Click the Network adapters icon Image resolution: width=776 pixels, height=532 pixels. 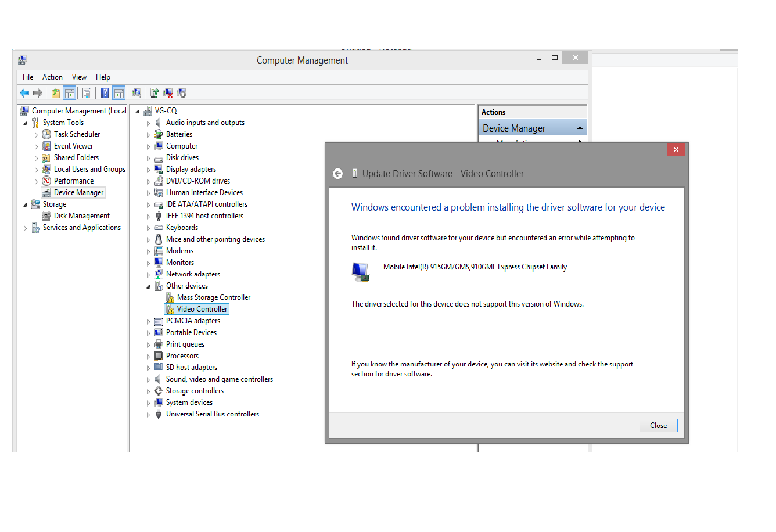click(158, 274)
